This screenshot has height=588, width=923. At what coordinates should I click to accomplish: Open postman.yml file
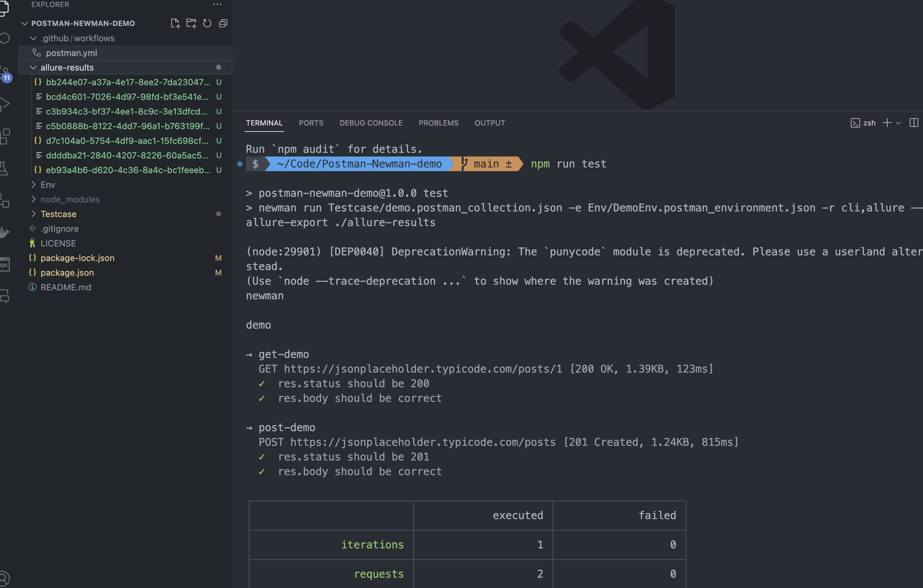click(x=71, y=53)
